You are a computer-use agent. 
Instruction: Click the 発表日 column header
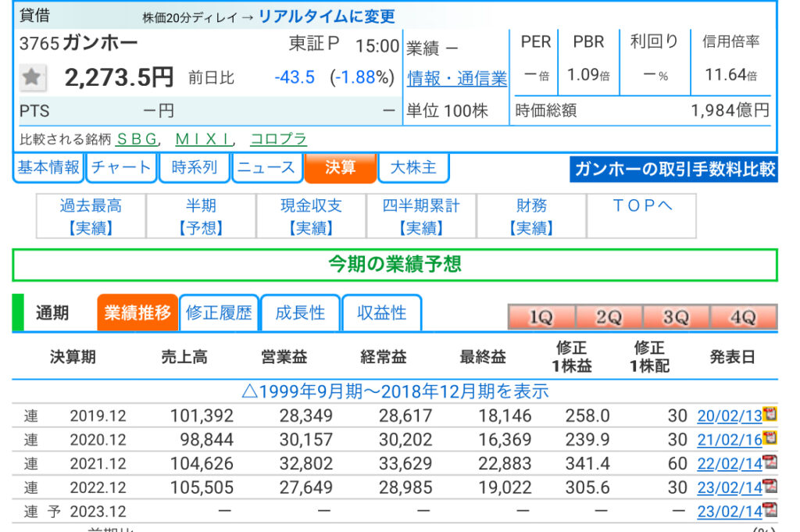pyautogui.click(x=732, y=357)
